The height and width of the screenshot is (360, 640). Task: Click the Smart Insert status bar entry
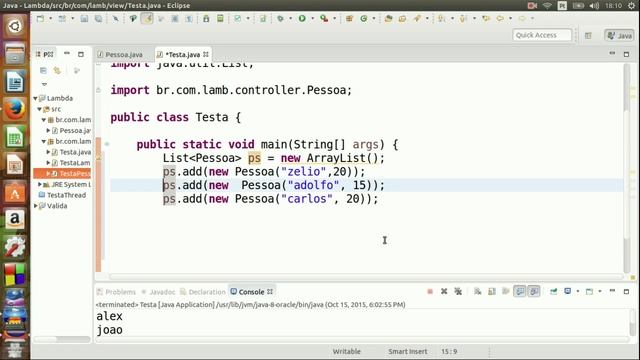click(x=407, y=351)
